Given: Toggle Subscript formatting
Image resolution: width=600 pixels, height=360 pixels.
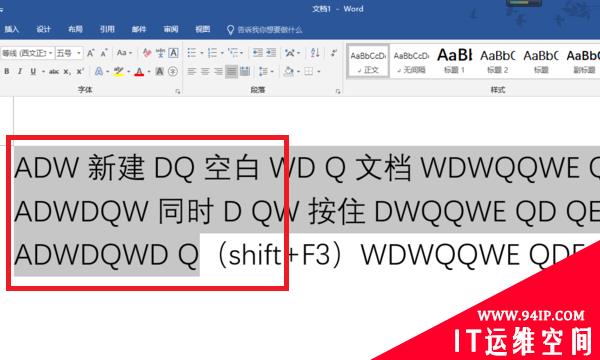Looking at the screenshot, I should [67, 72].
